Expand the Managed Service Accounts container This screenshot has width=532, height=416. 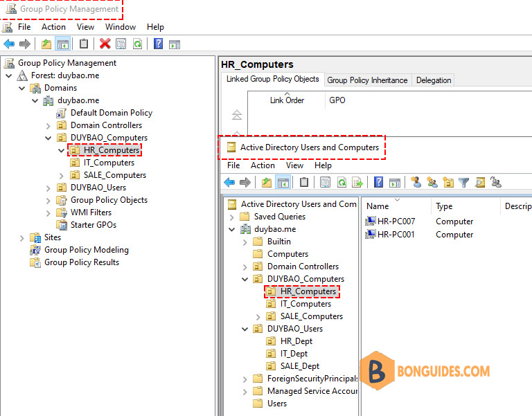click(x=245, y=392)
